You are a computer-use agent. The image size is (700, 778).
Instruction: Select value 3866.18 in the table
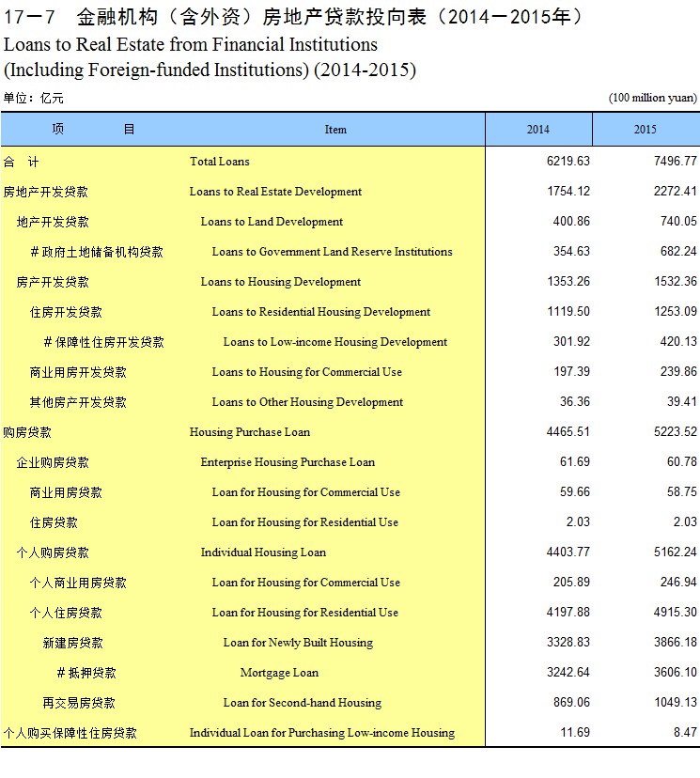[x=676, y=642]
